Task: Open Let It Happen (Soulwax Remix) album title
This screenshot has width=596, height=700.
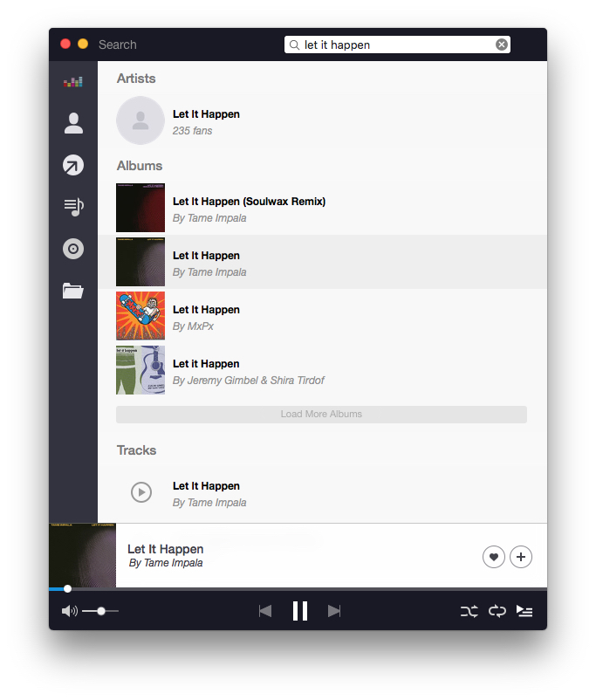Action: point(249,202)
